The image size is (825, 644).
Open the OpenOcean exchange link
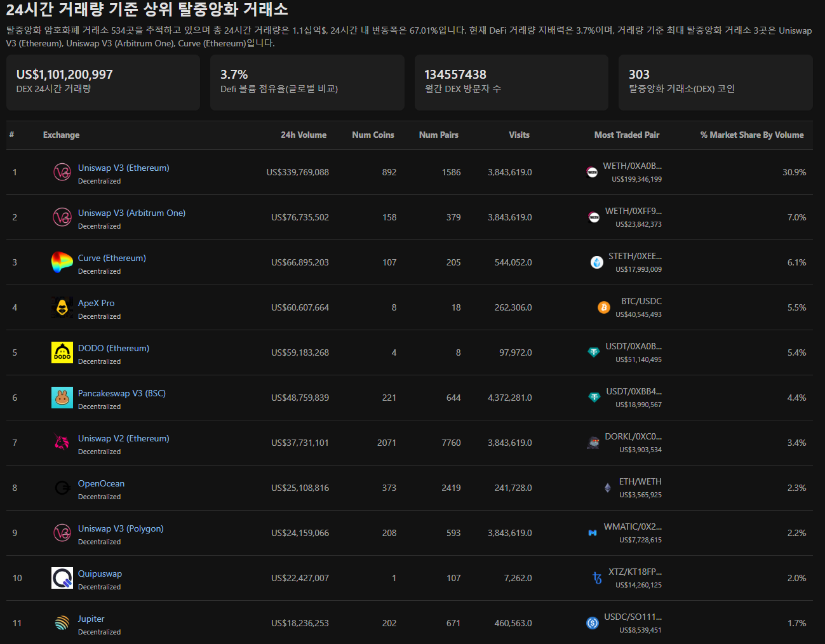(102, 483)
